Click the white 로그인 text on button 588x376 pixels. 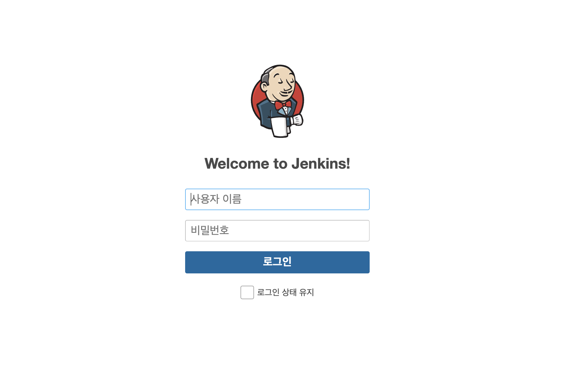pos(277,261)
